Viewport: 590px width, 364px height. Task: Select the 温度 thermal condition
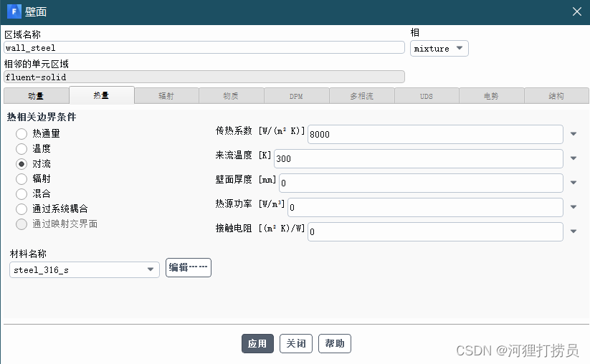[22, 148]
